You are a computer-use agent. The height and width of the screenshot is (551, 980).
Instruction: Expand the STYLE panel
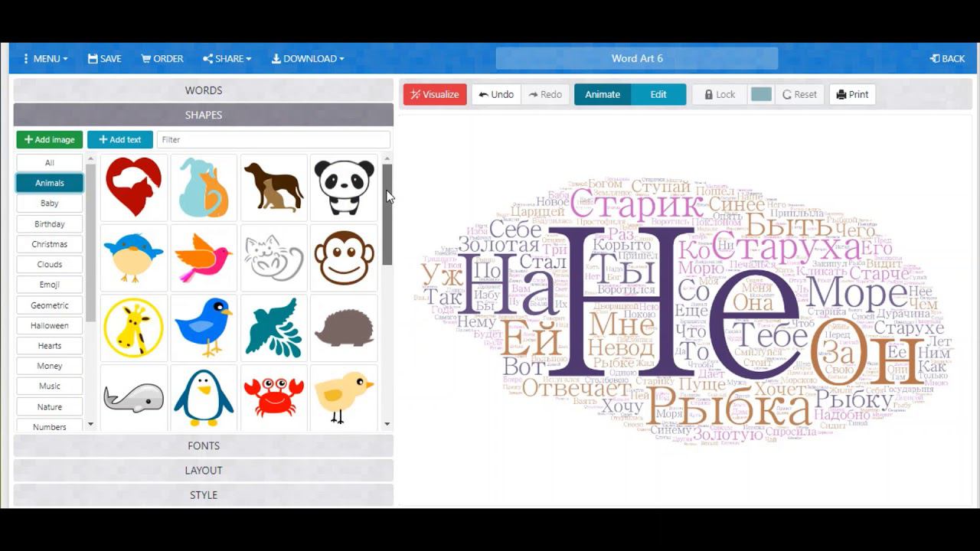click(204, 494)
